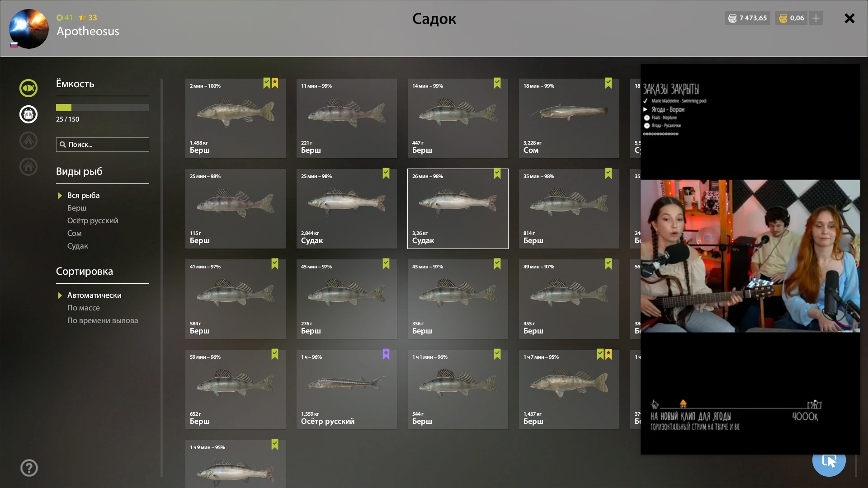Click the tent camp sidebar icon
Viewport: 868px width, 488px height.
[x=28, y=141]
